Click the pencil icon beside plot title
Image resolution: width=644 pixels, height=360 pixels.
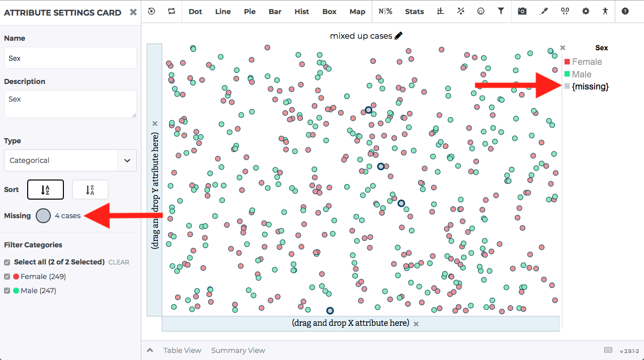coord(398,36)
